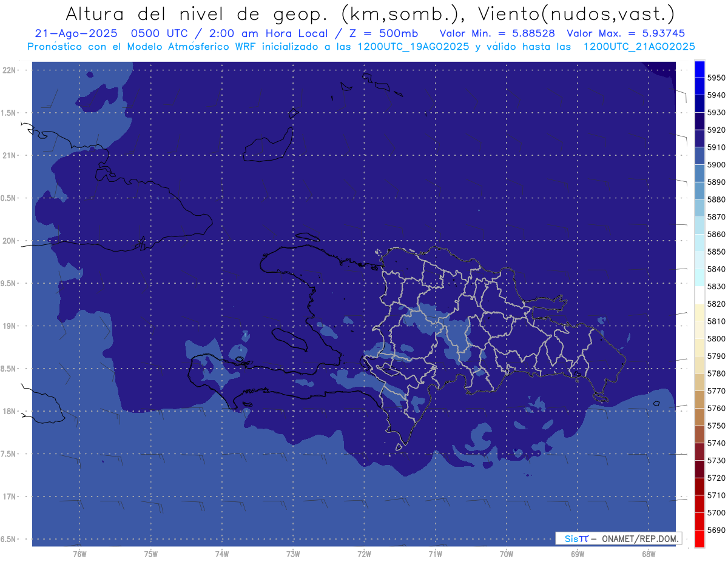This screenshot has height=562, width=728.
Task: Click the '74W' longitude label
Action: [x=222, y=554]
